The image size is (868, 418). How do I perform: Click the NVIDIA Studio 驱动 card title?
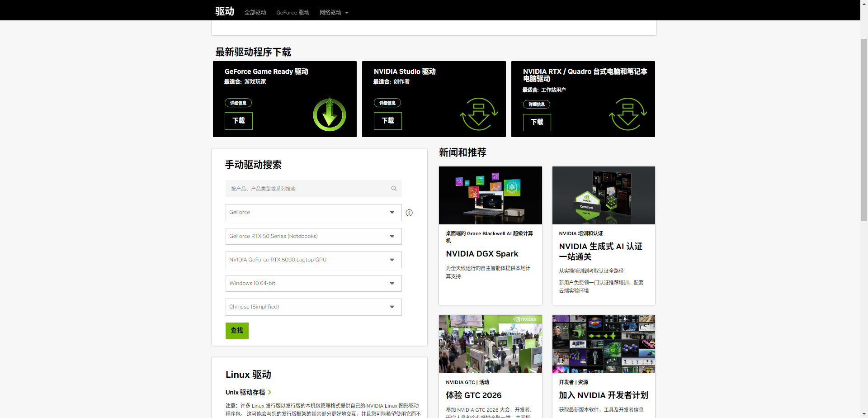(x=405, y=71)
